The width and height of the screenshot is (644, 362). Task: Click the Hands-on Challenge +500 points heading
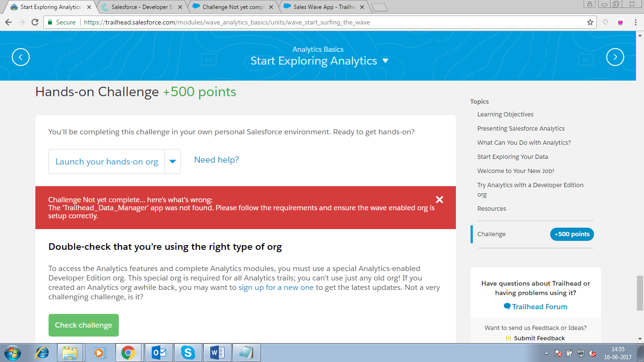point(136,92)
